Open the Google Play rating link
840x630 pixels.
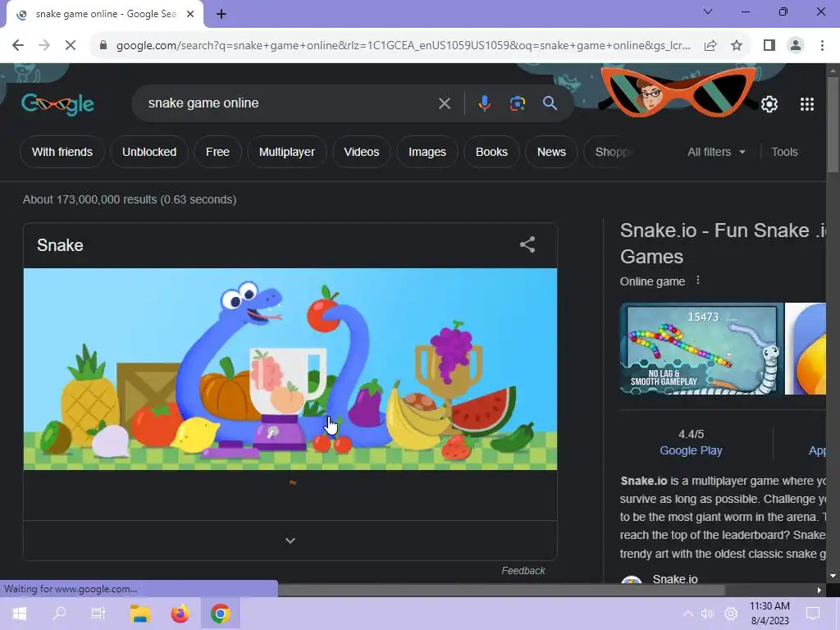click(x=691, y=450)
